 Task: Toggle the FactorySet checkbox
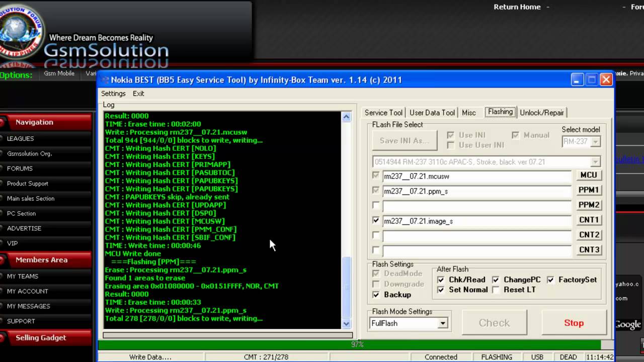[x=550, y=280]
